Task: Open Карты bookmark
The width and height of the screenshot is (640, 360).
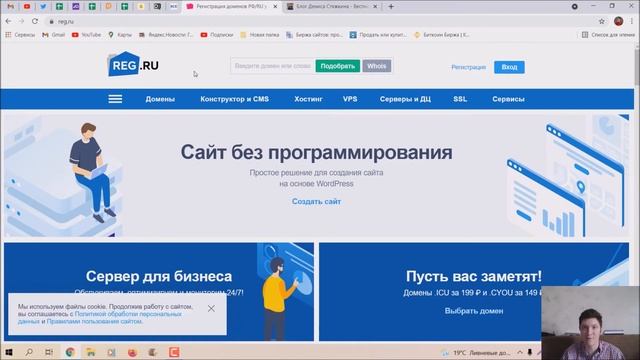Action: [x=120, y=35]
